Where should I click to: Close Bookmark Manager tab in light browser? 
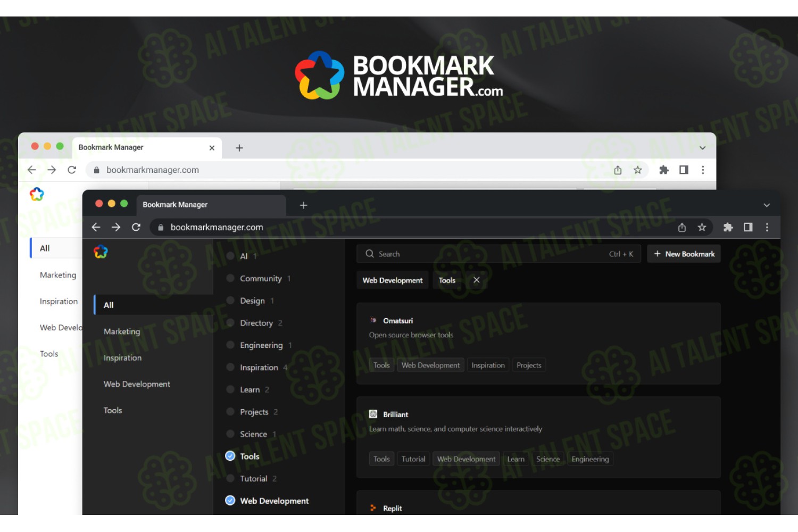[212, 148]
